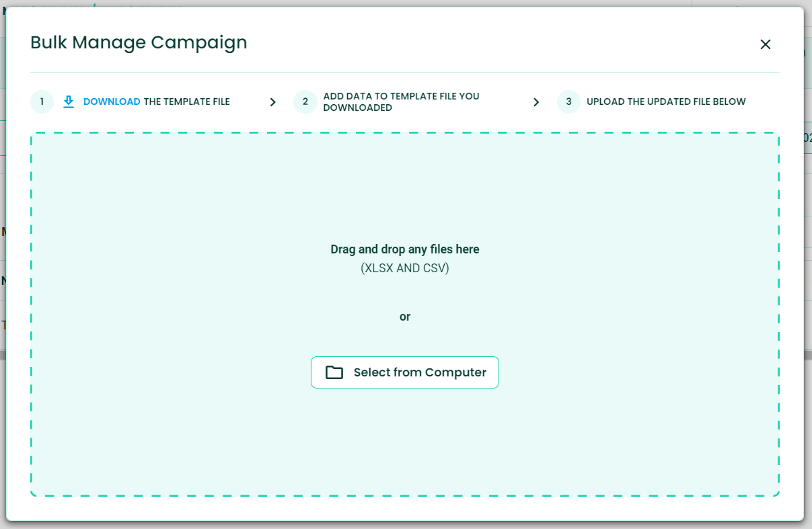Screen dimensions: 812x529
Task: Select "Upload the updated file below" step text
Action: pos(666,102)
